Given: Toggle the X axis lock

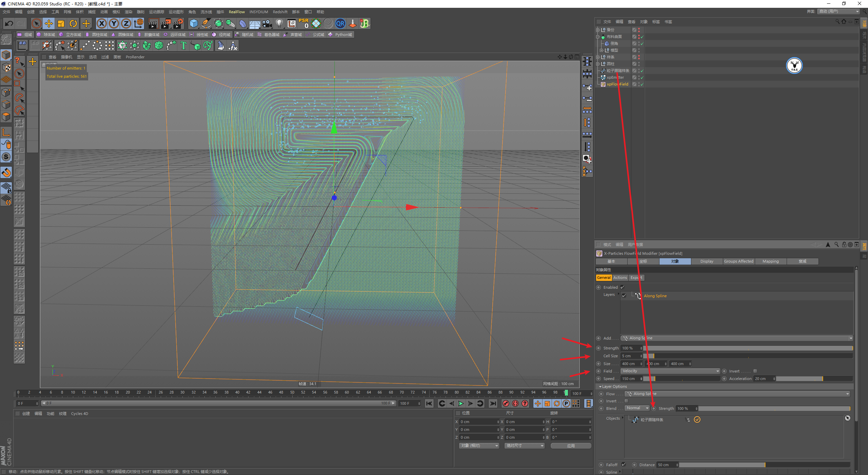Looking at the screenshot, I should [101, 23].
